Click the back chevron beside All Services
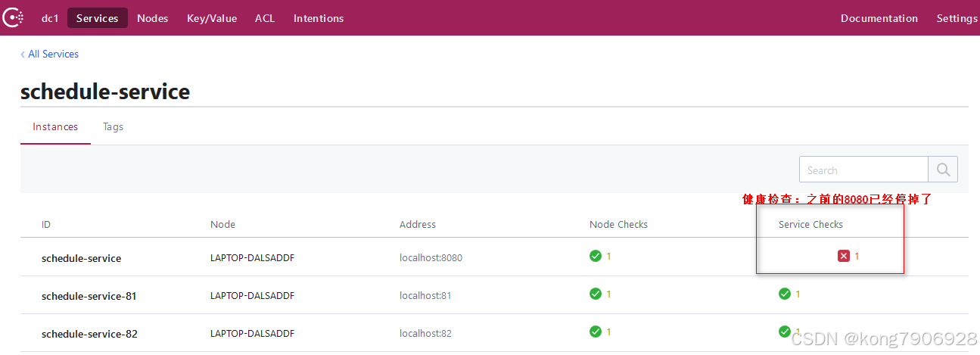Screen dimensions: 980x355 23,54
